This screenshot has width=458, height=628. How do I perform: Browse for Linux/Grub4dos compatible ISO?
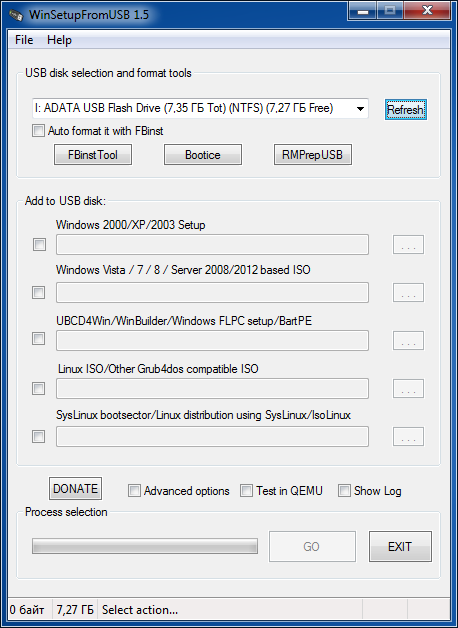pyautogui.click(x=408, y=388)
